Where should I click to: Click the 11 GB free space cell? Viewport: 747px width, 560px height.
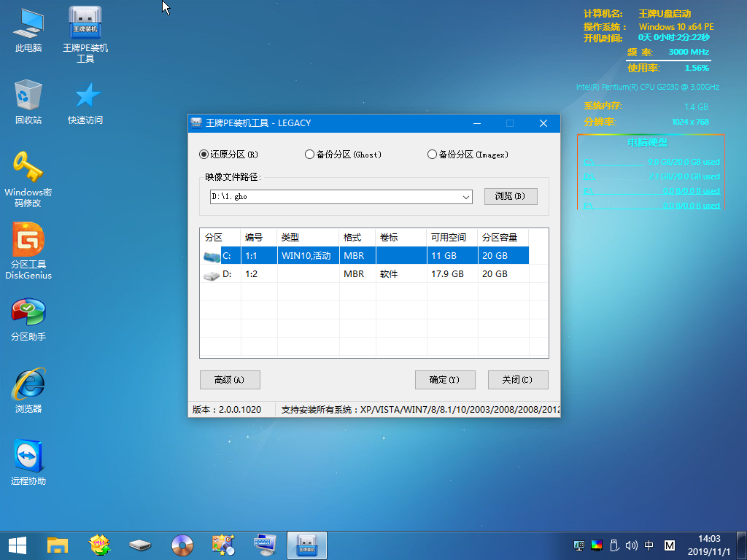[x=452, y=256]
